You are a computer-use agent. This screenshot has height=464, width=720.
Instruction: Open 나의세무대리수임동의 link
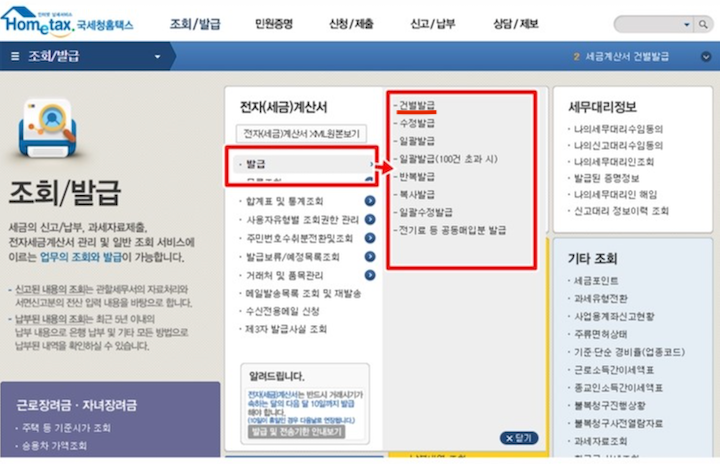pyautogui.click(x=618, y=129)
